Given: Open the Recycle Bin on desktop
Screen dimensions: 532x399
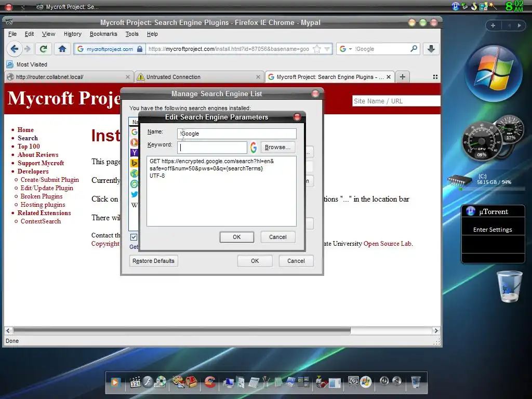Looking at the screenshot, I should point(509,286).
